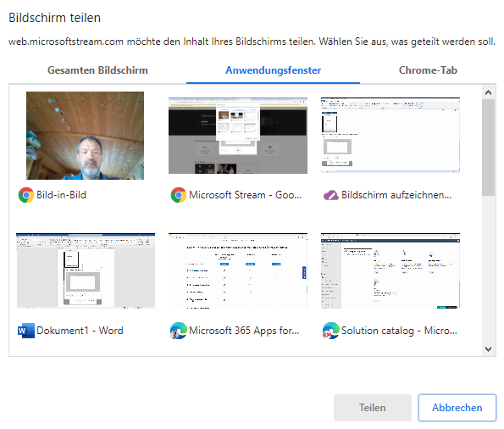Click the purple cloud icon for Bildschirm aufzeichnen
Screen dimensions: 504x429
[330, 195]
